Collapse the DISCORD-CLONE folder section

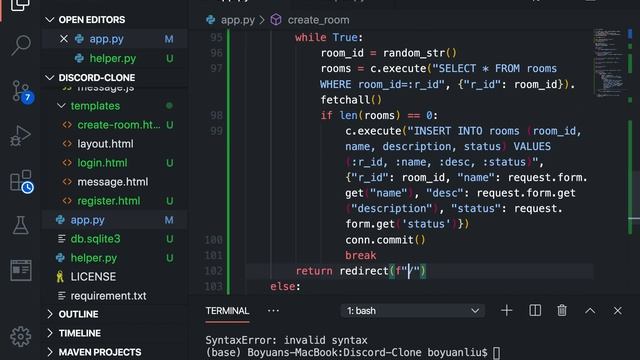[x=50, y=78]
